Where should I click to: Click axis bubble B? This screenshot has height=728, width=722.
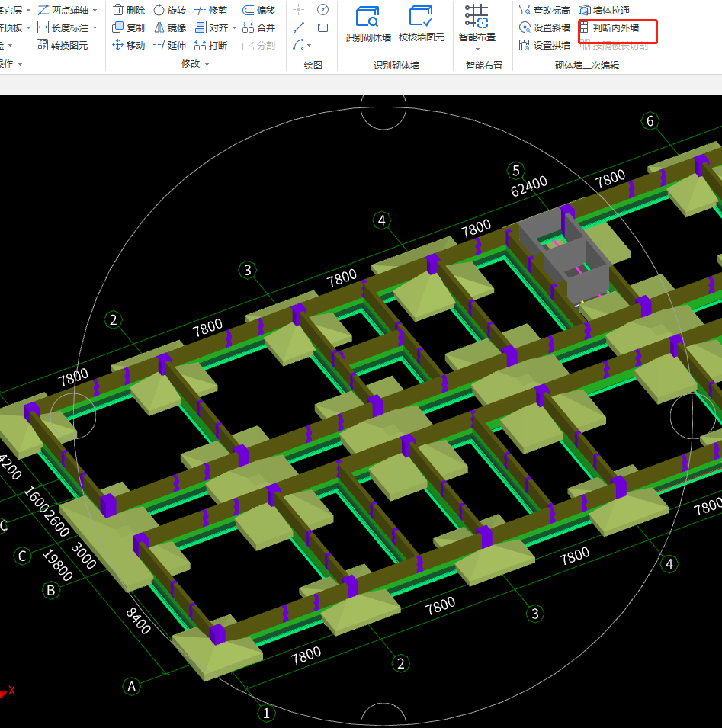pyautogui.click(x=50, y=590)
